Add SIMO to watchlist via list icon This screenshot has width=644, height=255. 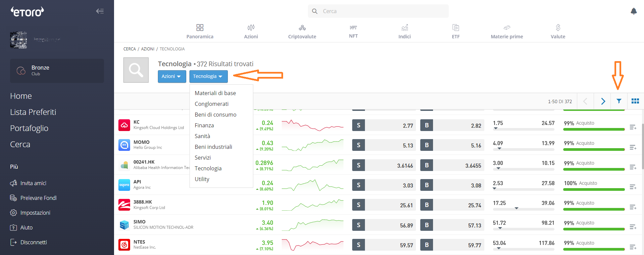(x=633, y=227)
